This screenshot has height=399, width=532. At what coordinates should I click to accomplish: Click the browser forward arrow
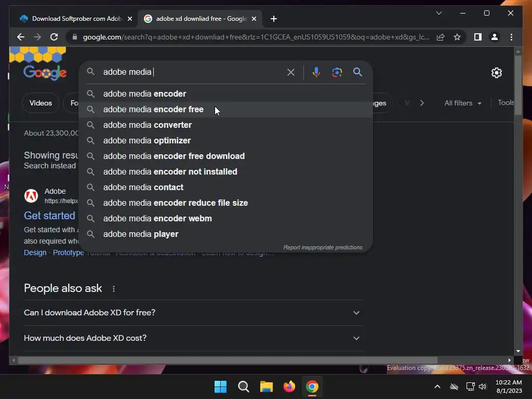click(37, 37)
